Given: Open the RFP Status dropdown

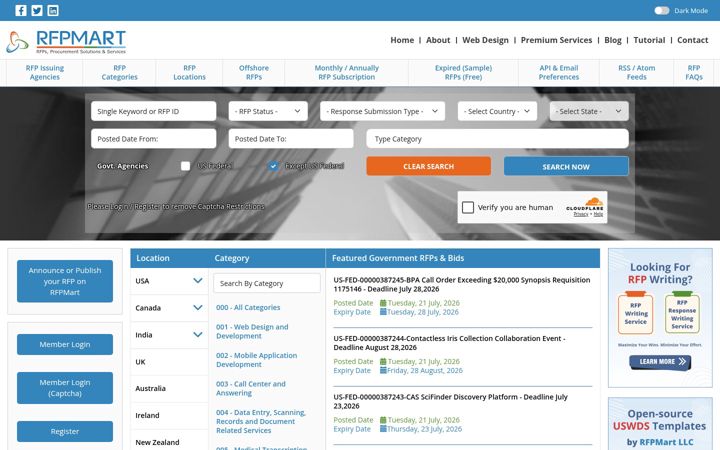Looking at the screenshot, I should click(268, 111).
